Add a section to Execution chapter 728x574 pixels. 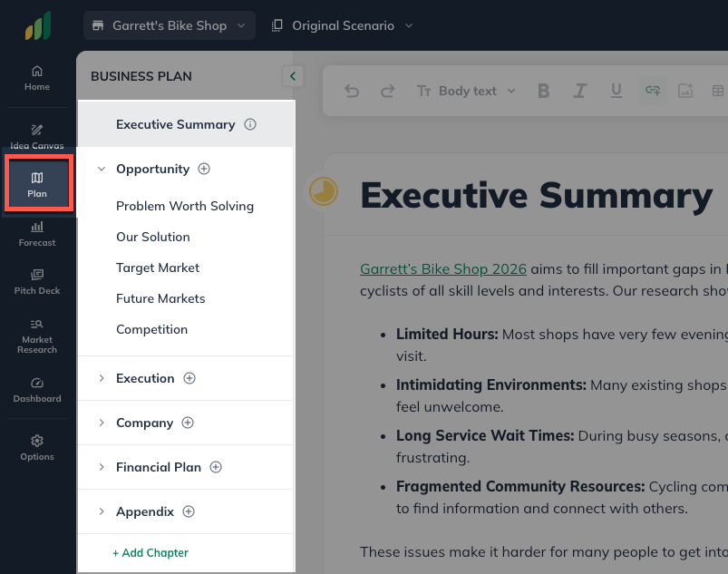[x=189, y=378]
